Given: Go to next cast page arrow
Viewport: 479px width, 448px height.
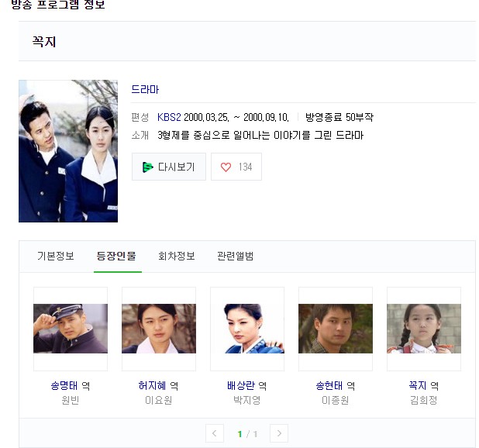Looking at the screenshot, I should click(x=279, y=433).
